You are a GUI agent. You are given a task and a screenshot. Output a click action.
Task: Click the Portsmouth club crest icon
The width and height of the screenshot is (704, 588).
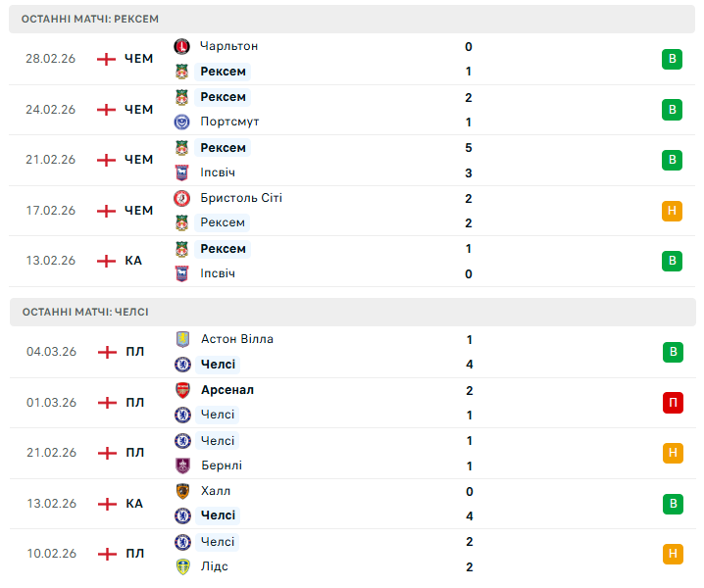point(181,122)
